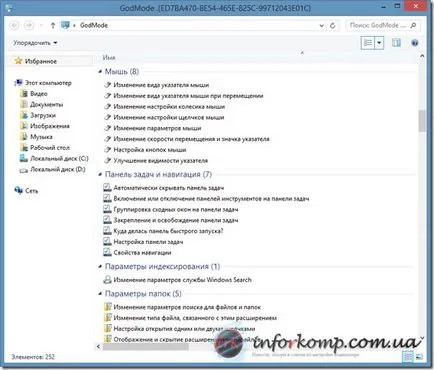This screenshot has width=434, height=370.
Task: Select Локальный диск (C:)
Action: 54,158
